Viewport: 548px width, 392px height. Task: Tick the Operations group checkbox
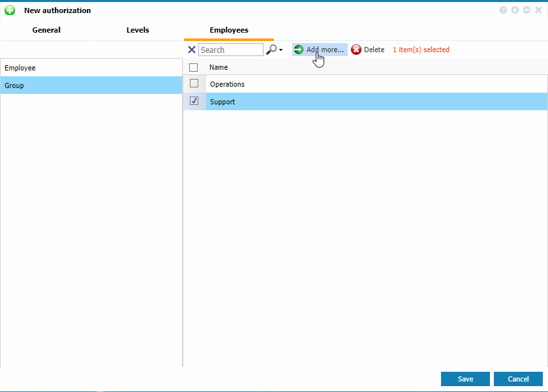click(x=194, y=83)
